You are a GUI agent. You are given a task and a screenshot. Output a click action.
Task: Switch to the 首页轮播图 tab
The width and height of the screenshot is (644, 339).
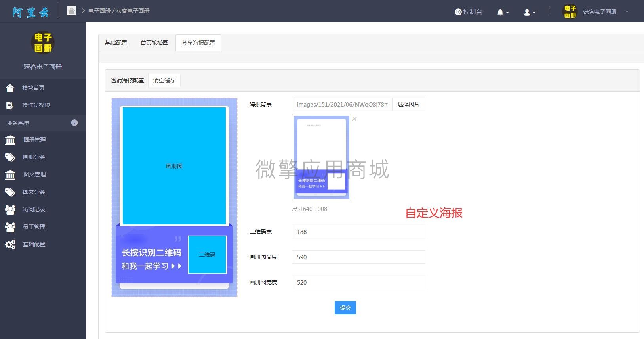coord(154,43)
